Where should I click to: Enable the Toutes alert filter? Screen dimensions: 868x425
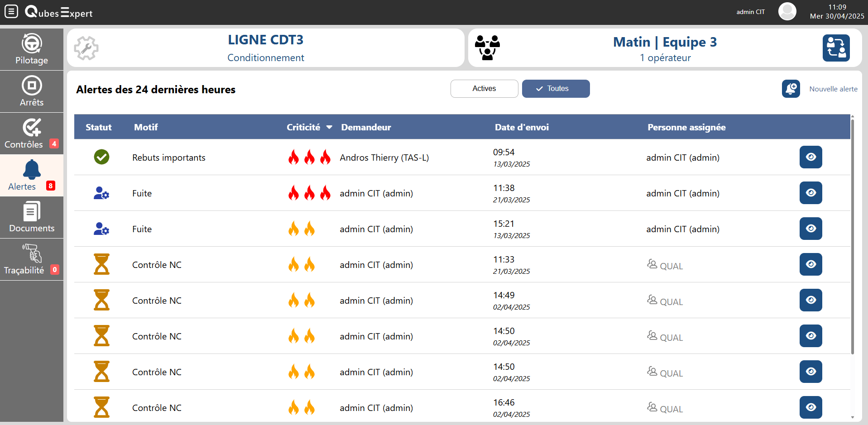click(556, 88)
